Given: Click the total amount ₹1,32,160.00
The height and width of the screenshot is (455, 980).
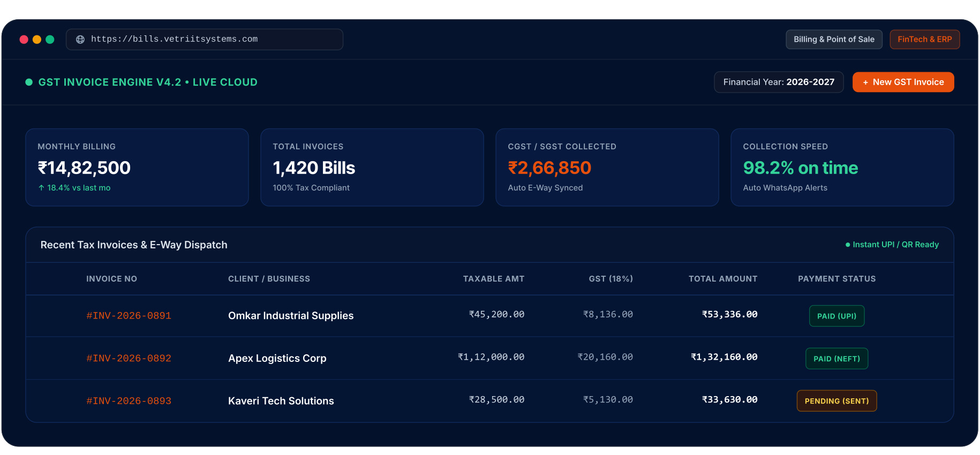Looking at the screenshot, I should click(x=724, y=357).
